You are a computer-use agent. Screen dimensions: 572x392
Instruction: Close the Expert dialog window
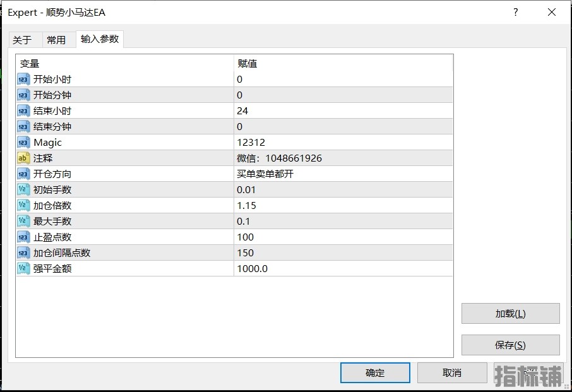pyautogui.click(x=552, y=12)
